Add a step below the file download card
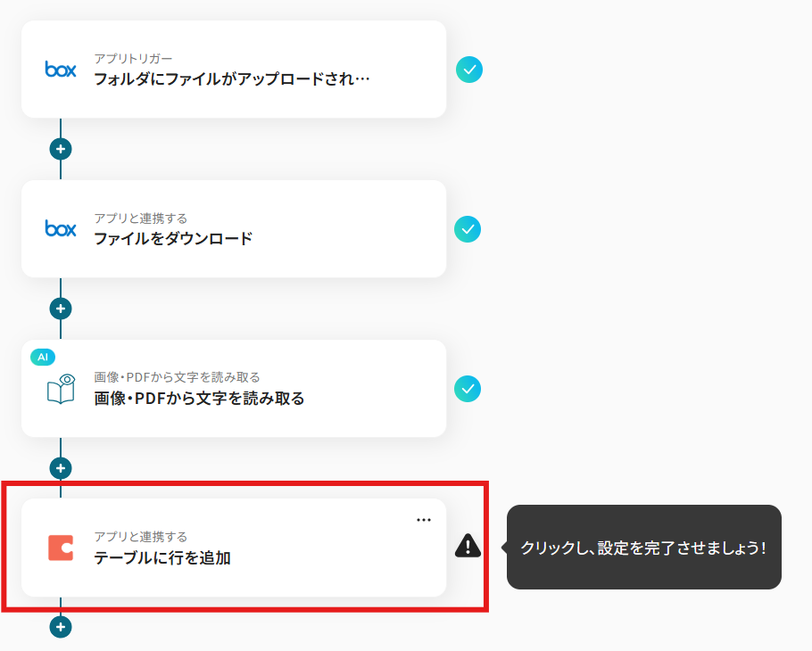The height and width of the screenshot is (651, 812). (x=61, y=309)
